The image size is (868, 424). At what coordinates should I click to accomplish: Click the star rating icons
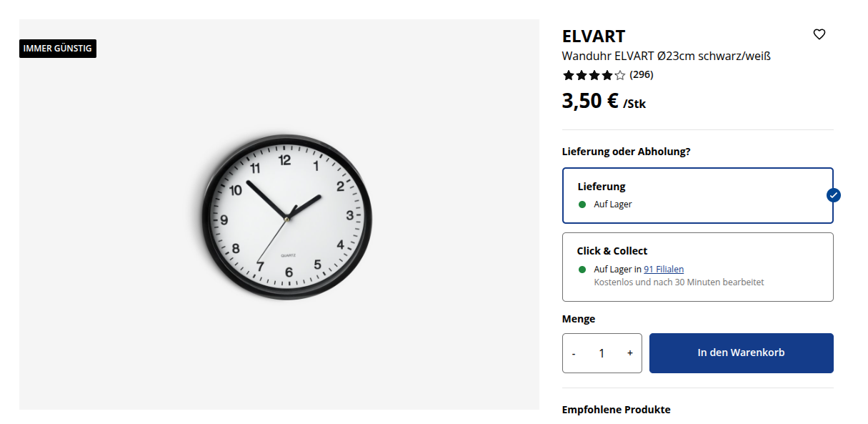[594, 75]
